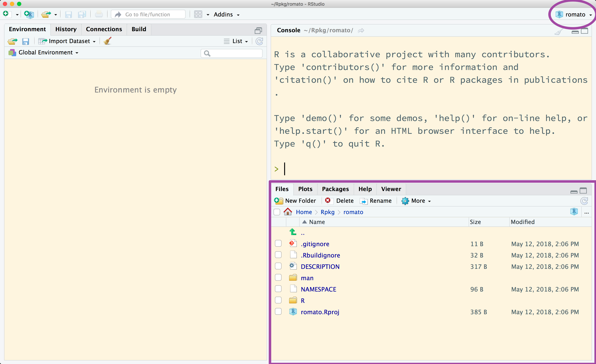596x364 pixels.
Task: Click the Rpkg breadcrumb link
Action: (x=327, y=212)
